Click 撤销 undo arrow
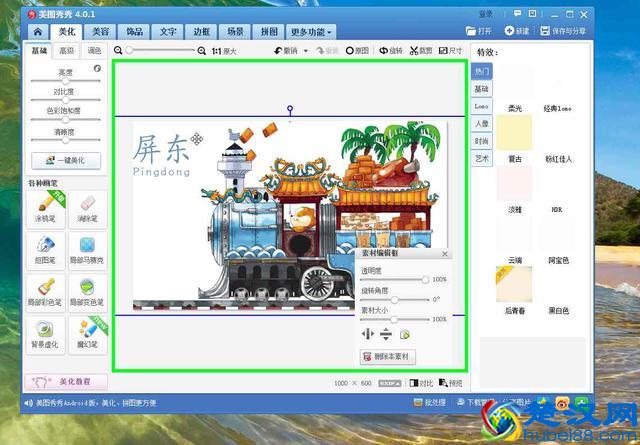The height and width of the screenshot is (445, 640). (286, 51)
